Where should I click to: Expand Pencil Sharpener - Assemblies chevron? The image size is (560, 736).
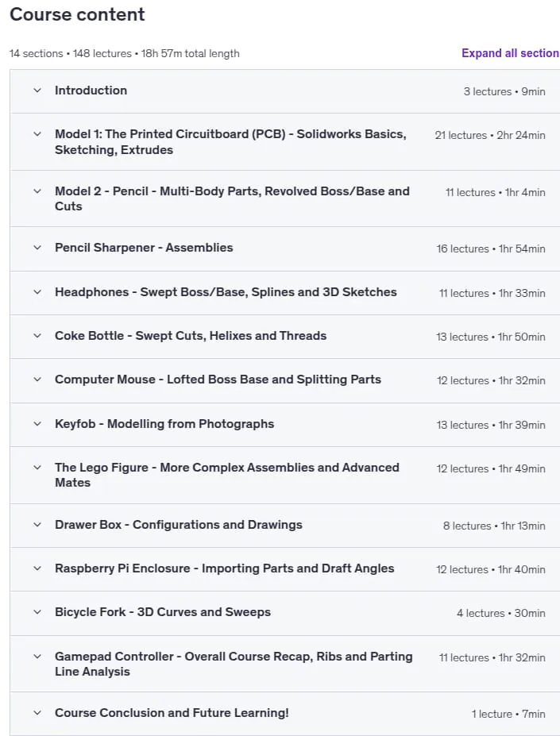coord(37,248)
